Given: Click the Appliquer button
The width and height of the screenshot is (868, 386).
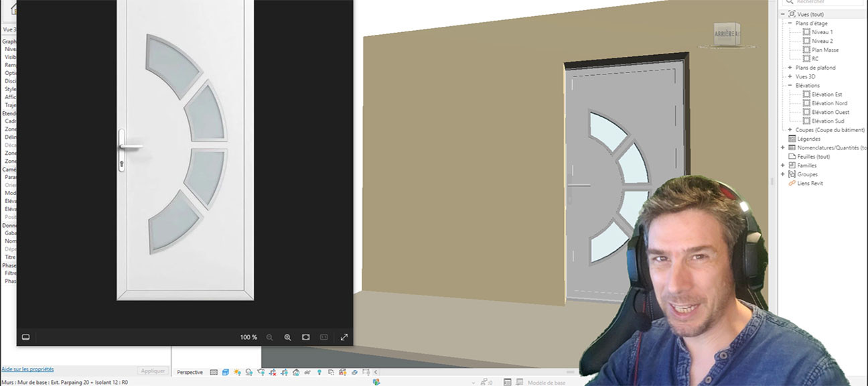Looking at the screenshot, I should [153, 371].
